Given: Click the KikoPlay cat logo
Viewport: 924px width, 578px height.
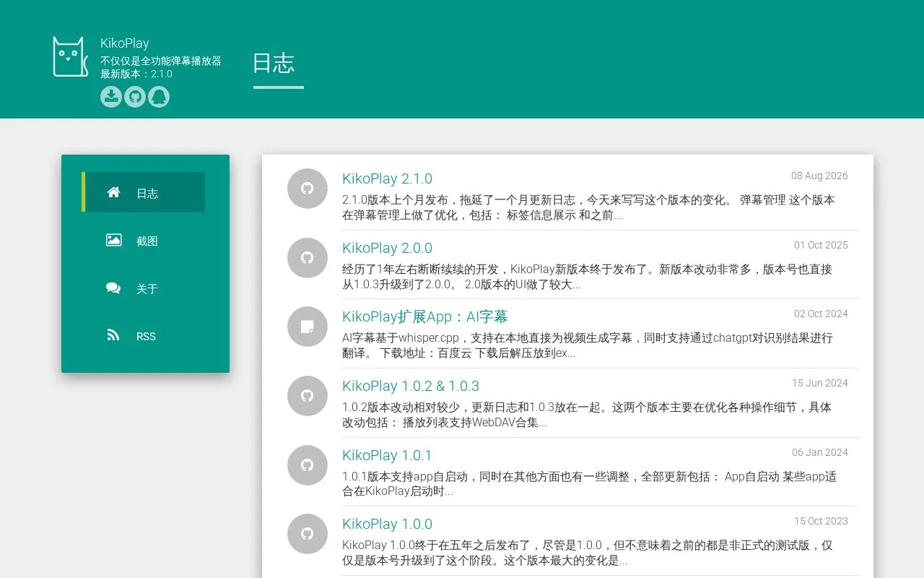Looking at the screenshot, I should coord(71,56).
